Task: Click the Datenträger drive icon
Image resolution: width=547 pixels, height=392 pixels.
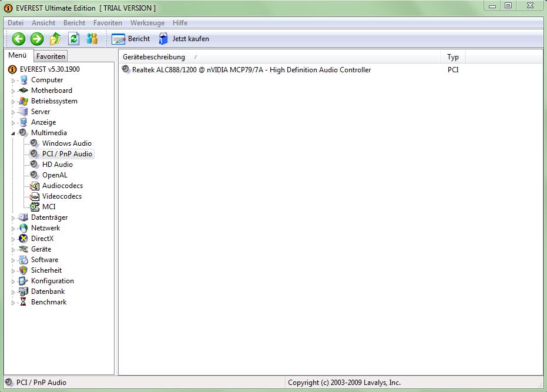Action: click(x=24, y=217)
